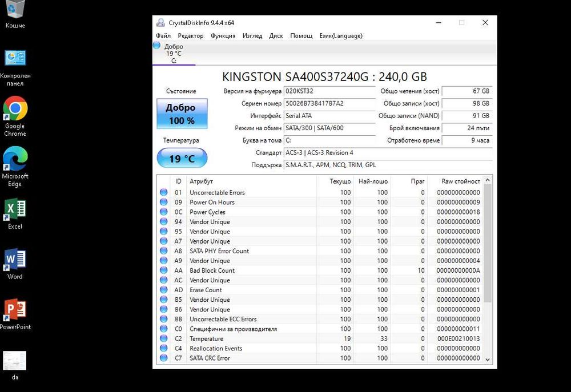Open the Изглед menu
Viewport: 571px width, 392px height.
tap(252, 36)
